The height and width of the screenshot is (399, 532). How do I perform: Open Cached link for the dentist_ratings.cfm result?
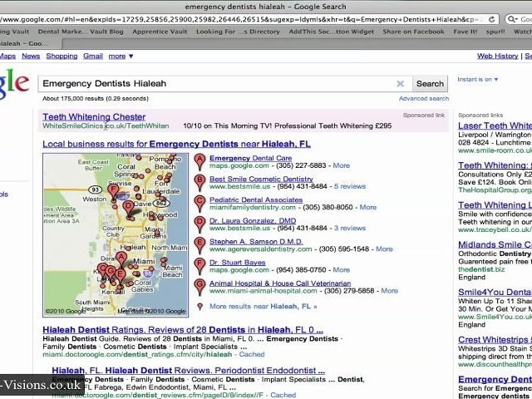252,354
